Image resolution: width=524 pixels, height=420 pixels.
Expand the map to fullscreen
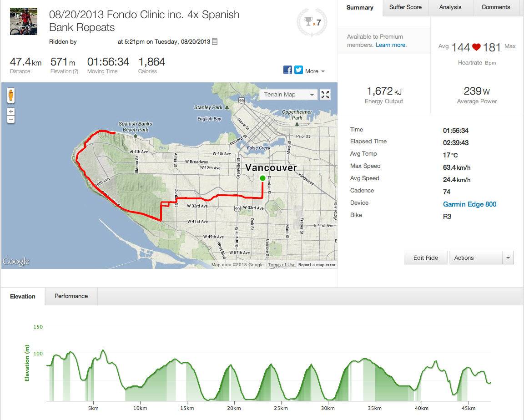[x=325, y=95]
